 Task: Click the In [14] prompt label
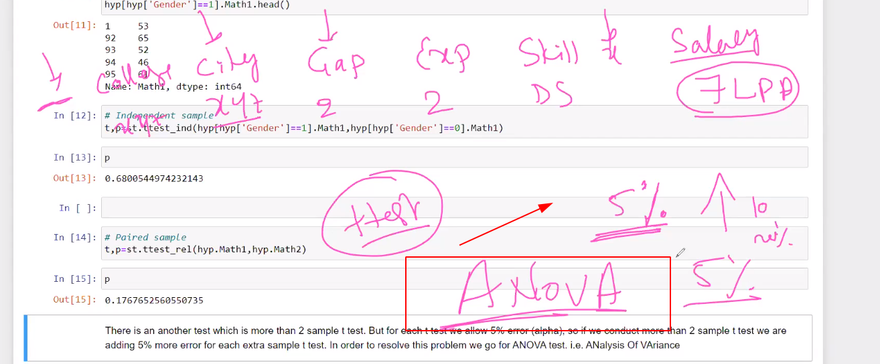tap(75, 237)
